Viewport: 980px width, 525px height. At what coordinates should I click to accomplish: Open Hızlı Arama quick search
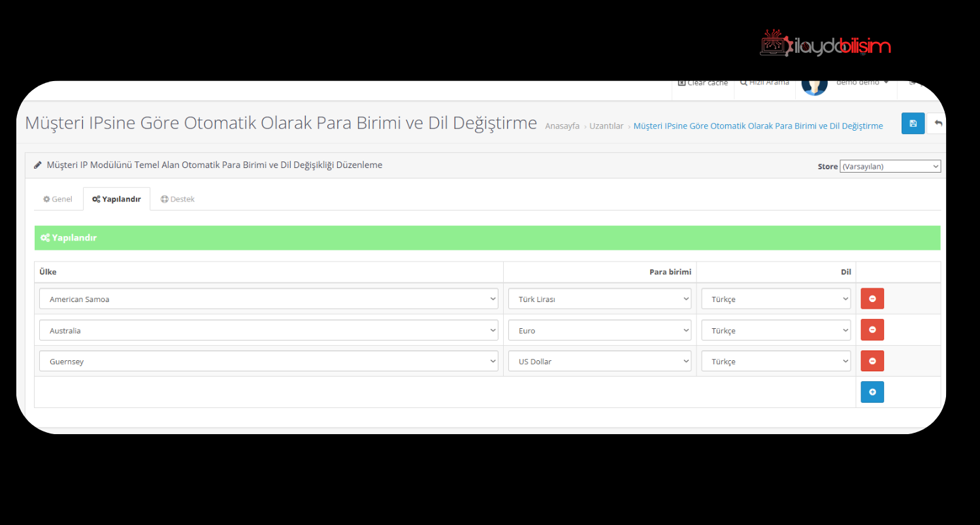coord(764,83)
